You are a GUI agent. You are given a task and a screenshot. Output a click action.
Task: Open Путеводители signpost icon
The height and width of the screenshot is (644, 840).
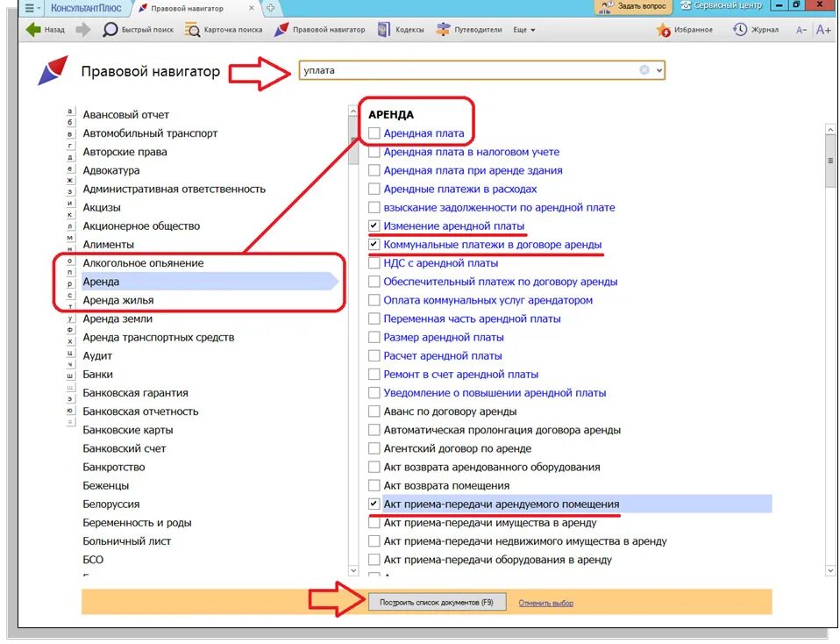[443, 30]
